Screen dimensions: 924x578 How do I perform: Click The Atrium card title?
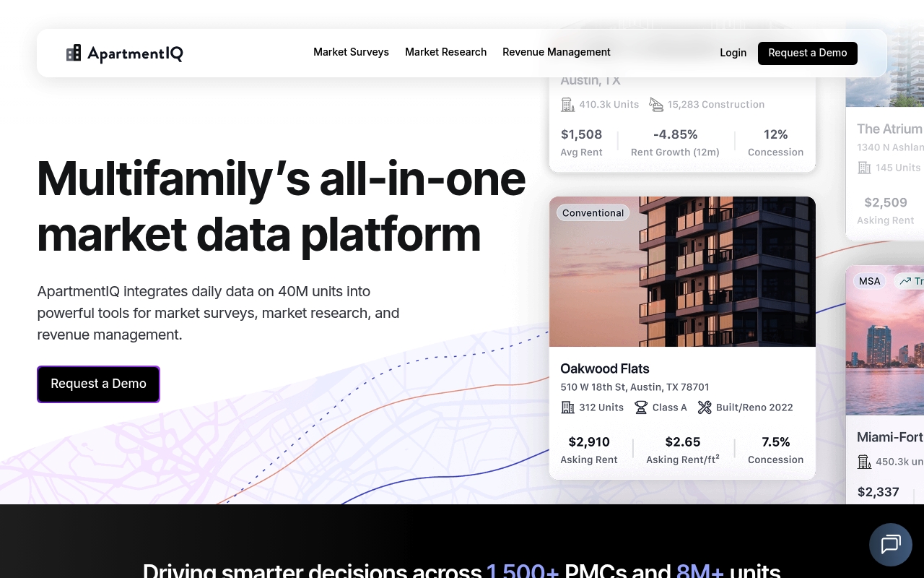click(x=890, y=129)
